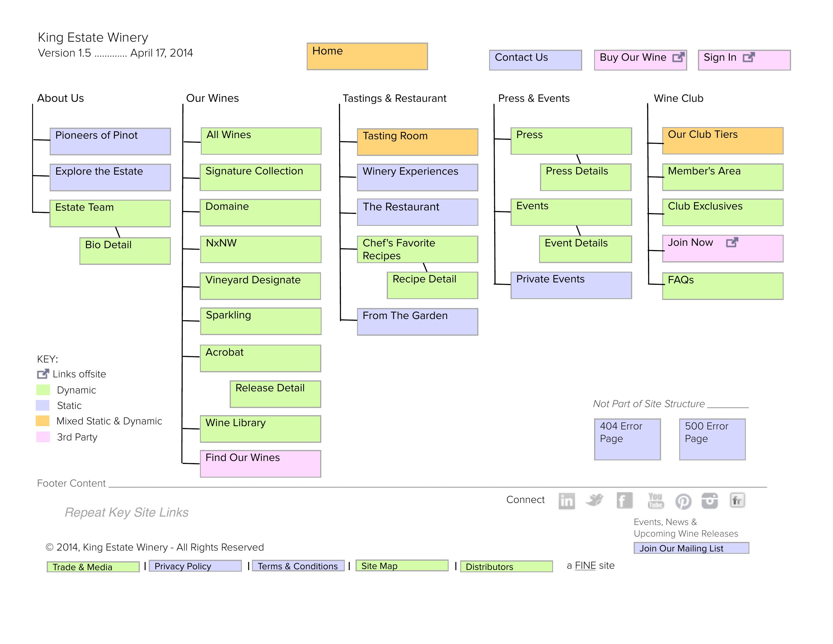Click the Twitter bird icon

(594, 500)
